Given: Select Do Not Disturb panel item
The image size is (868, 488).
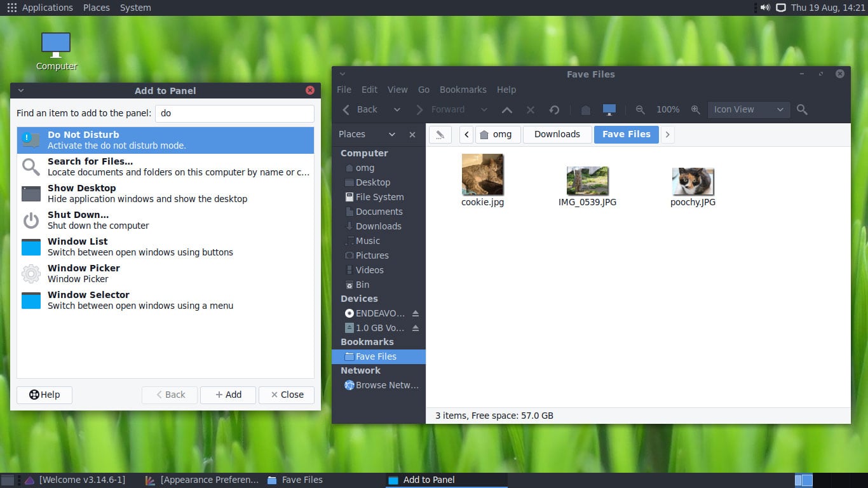Looking at the screenshot, I should [165, 139].
